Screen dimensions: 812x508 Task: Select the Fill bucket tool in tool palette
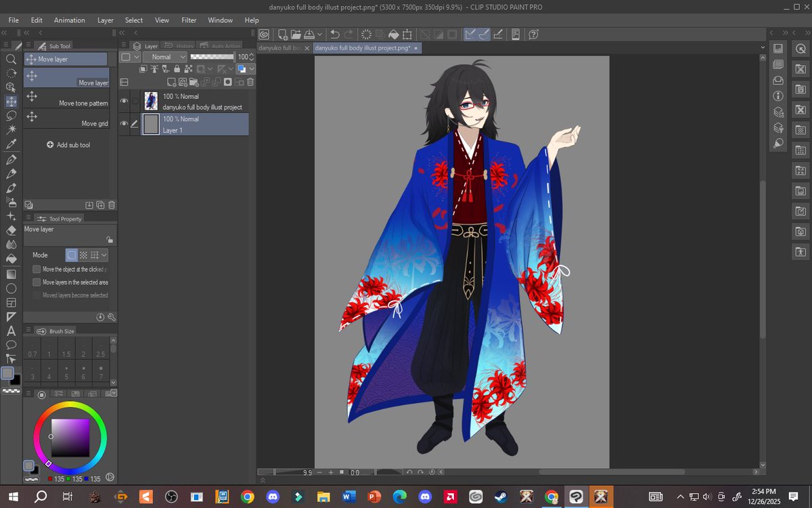11,258
